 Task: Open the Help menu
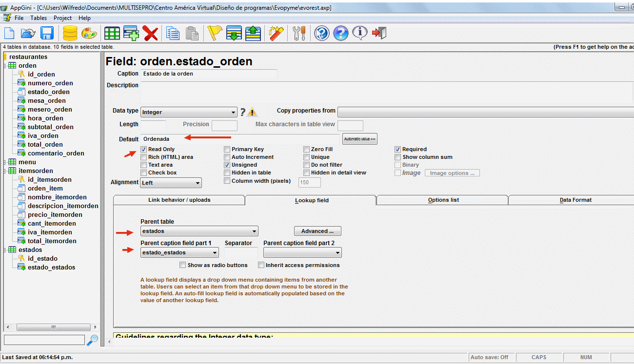point(84,18)
